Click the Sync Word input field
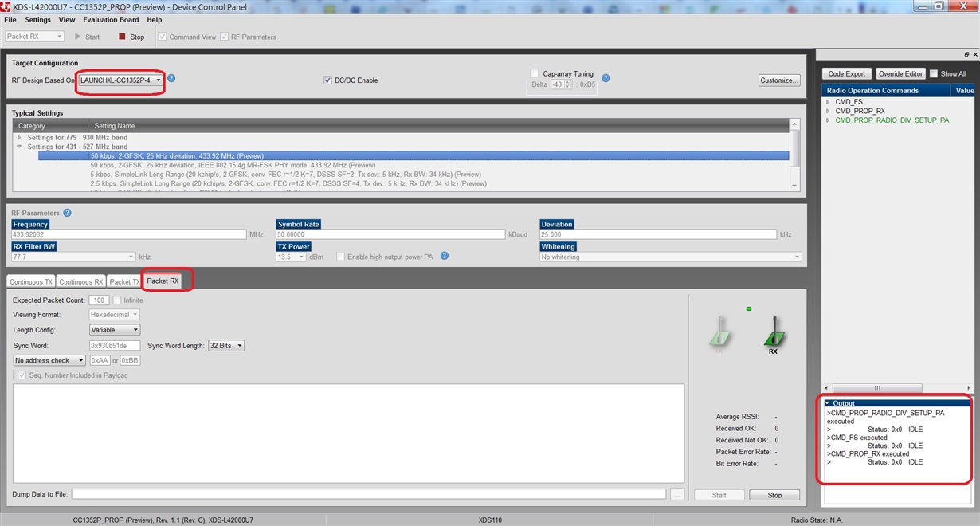 click(115, 346)
